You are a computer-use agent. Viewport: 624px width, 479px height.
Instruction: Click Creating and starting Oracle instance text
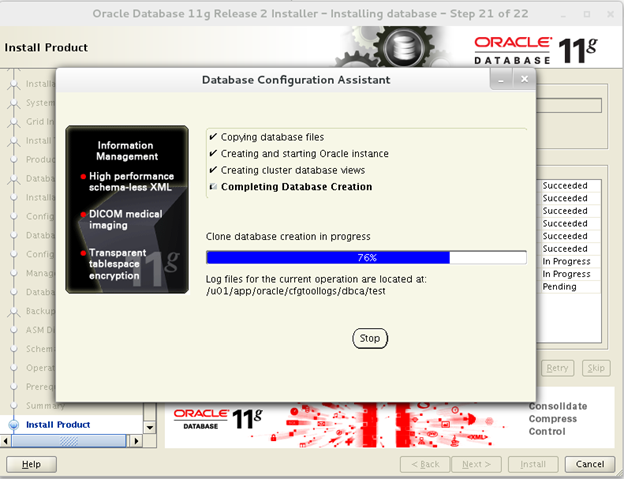304,154
